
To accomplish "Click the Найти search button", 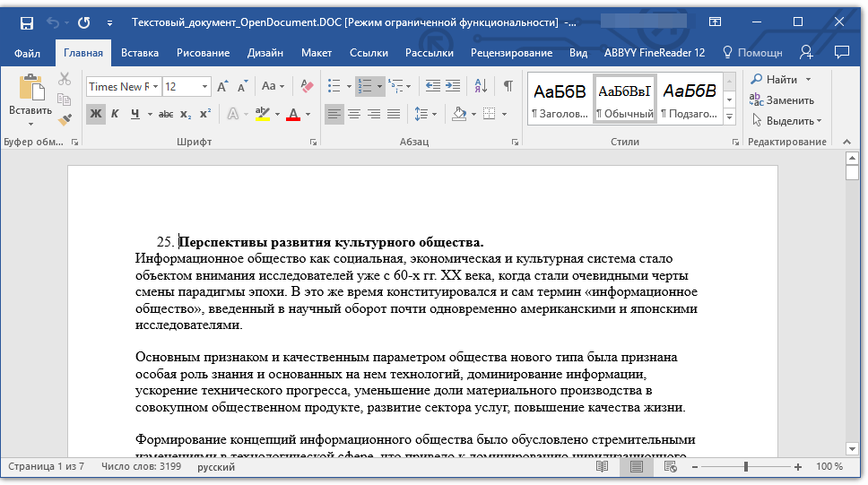I will point(774,80).
